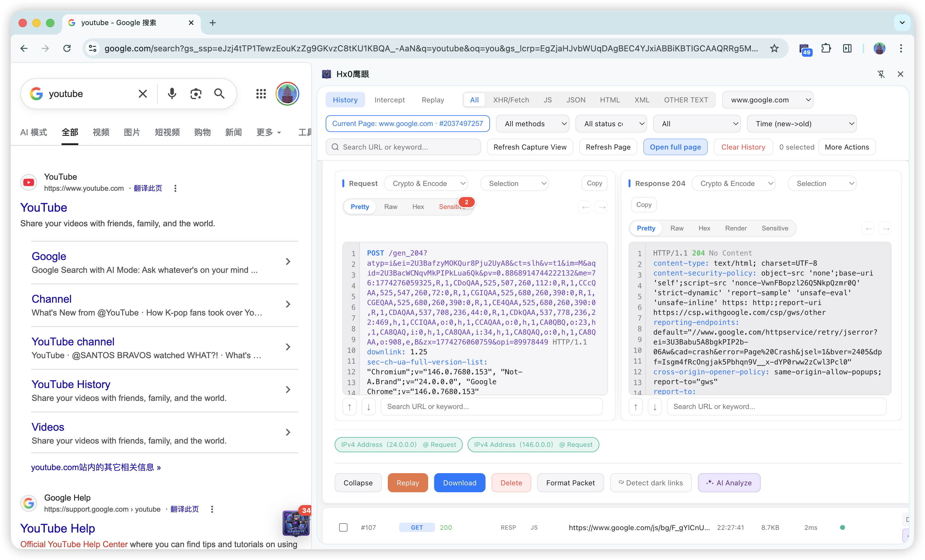Open the 视频 search results tab

click(101, 133)
